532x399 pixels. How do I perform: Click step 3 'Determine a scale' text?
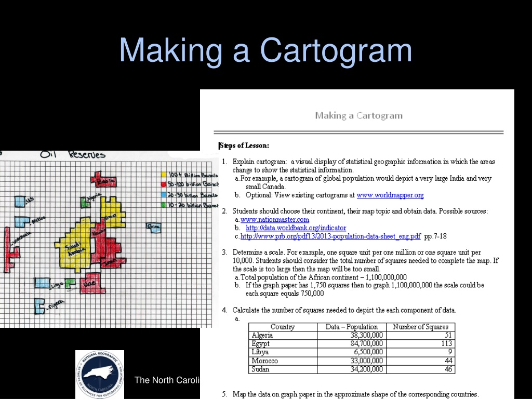pyautogui.click(x=365, y=261)
